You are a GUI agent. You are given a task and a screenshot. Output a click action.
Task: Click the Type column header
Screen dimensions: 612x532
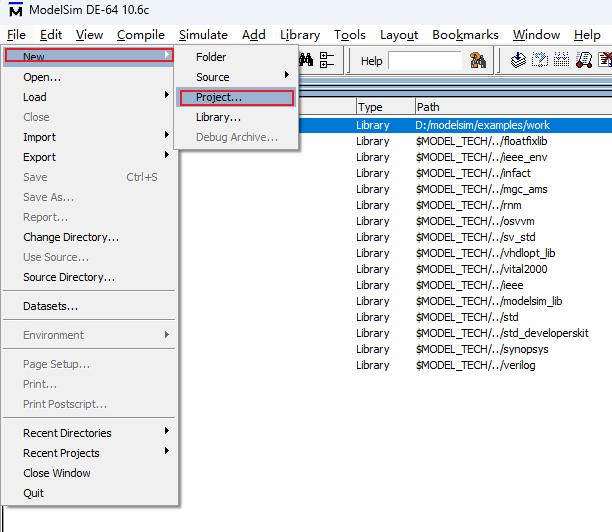[x=385, y=107]
